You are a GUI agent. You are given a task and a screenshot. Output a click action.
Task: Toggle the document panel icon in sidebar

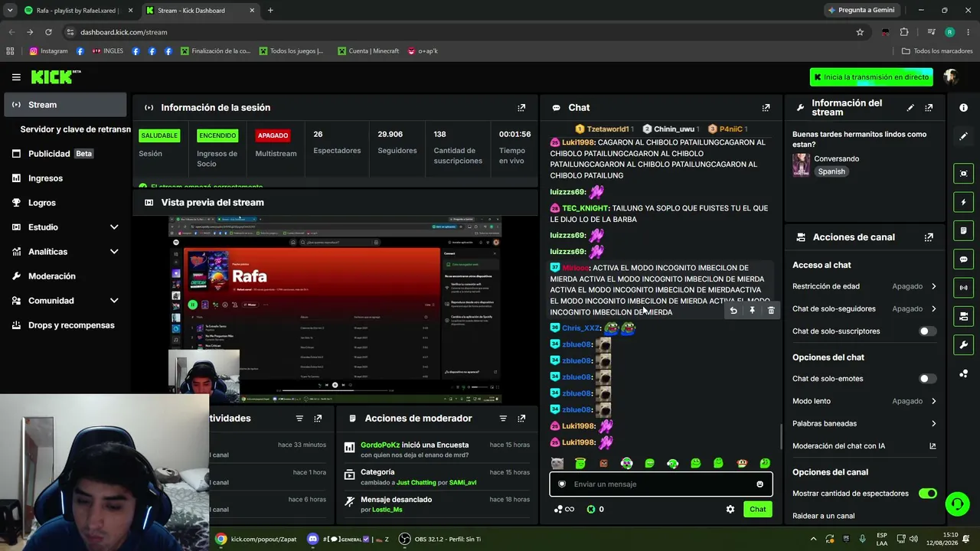click(x=964, y=230)
